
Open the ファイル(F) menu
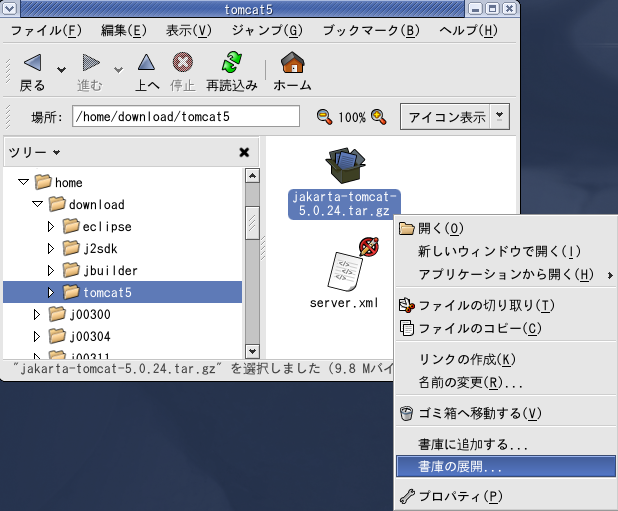point(46,31)
